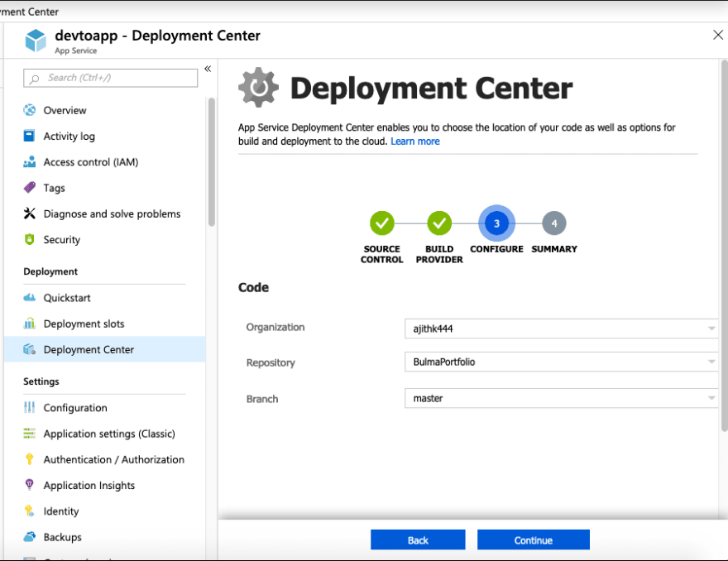The width and height of the screenshot is (728, 561).
Task: Click the Back button
Action: pos(418,539)
